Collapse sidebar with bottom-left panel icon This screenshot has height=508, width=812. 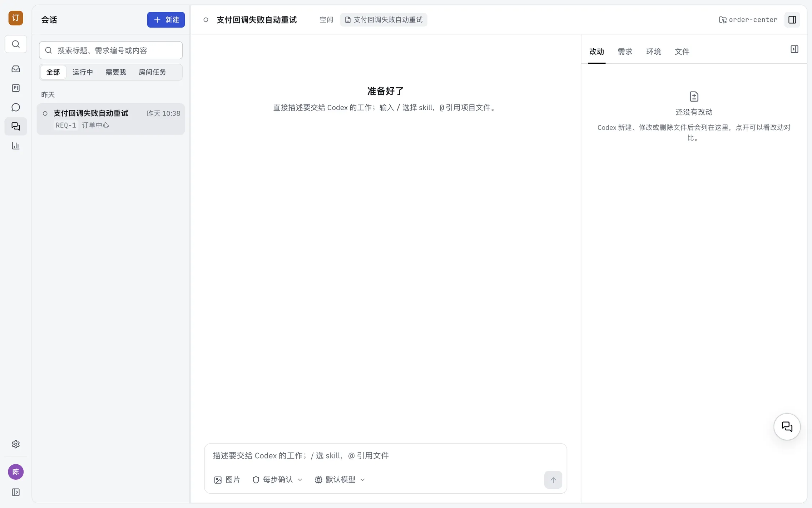coord(16,492)
